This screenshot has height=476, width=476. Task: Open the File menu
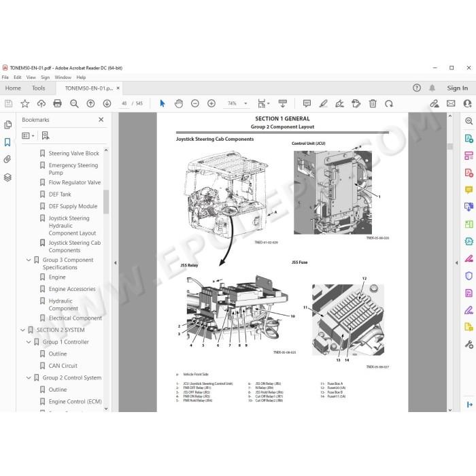tap(5, 78)
